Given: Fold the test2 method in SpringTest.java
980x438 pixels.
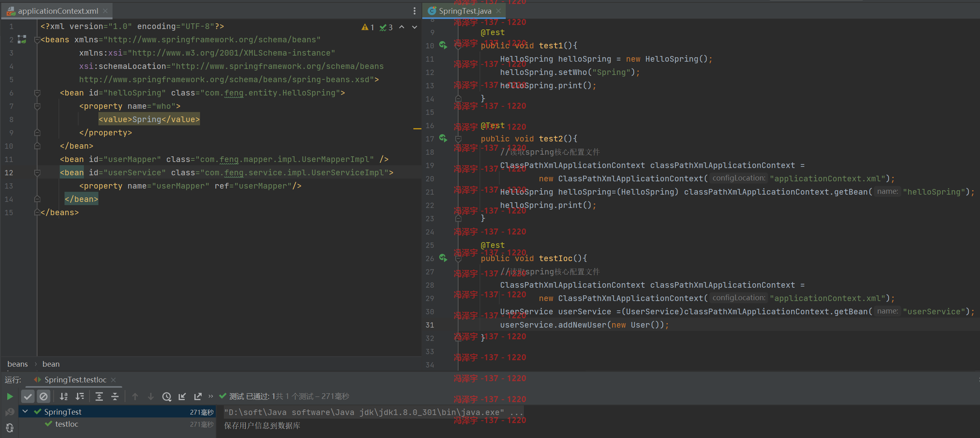Looking at the screenshot, I should 458,139.
